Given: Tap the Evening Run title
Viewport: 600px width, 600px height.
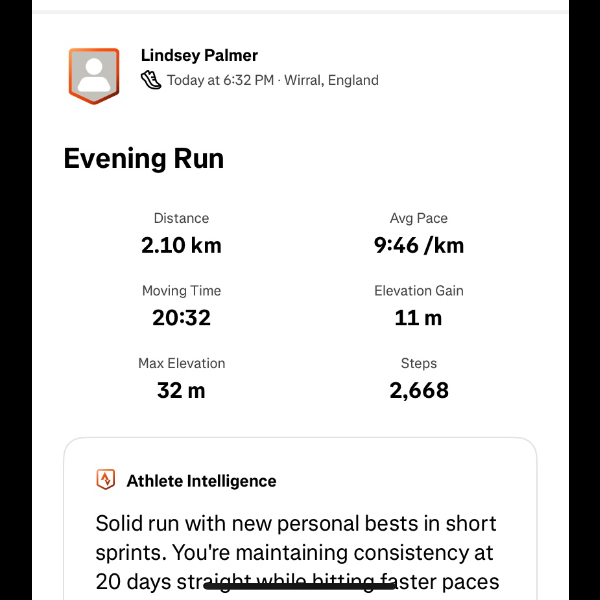Looking at the screenshot, I should (x=144, y=159).
